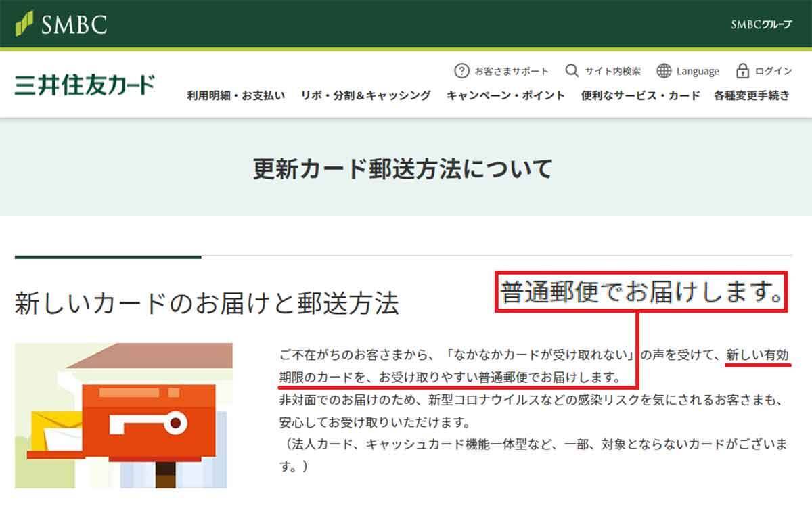The height and width of the screenshot is (525, 812).
Task: Click the red-boxed 普通郵便でお届けします callout
Action: click(x=641, y=293)
